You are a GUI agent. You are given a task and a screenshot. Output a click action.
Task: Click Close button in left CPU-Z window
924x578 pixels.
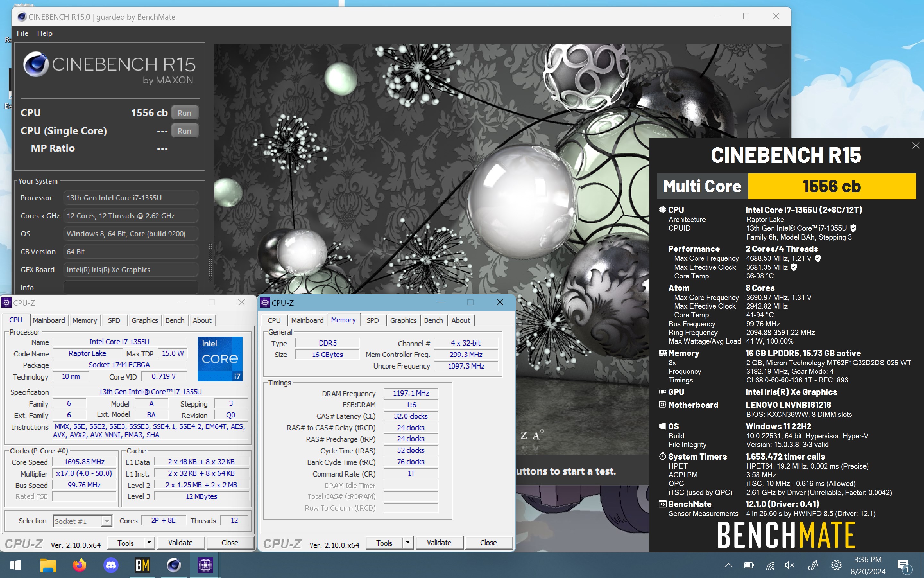(230, 543)
